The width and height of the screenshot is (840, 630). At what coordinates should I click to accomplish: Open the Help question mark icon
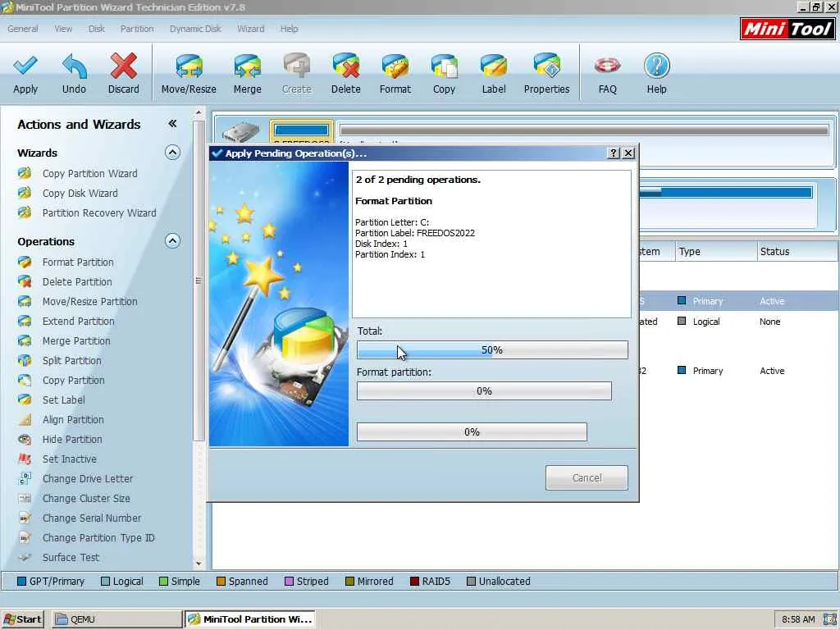(656, 66)
